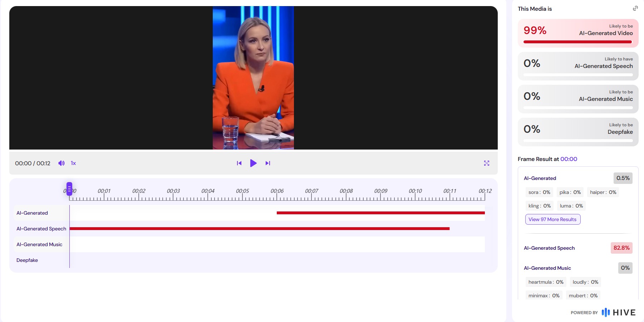Enter fullscreen video mode

coord(487,163)
